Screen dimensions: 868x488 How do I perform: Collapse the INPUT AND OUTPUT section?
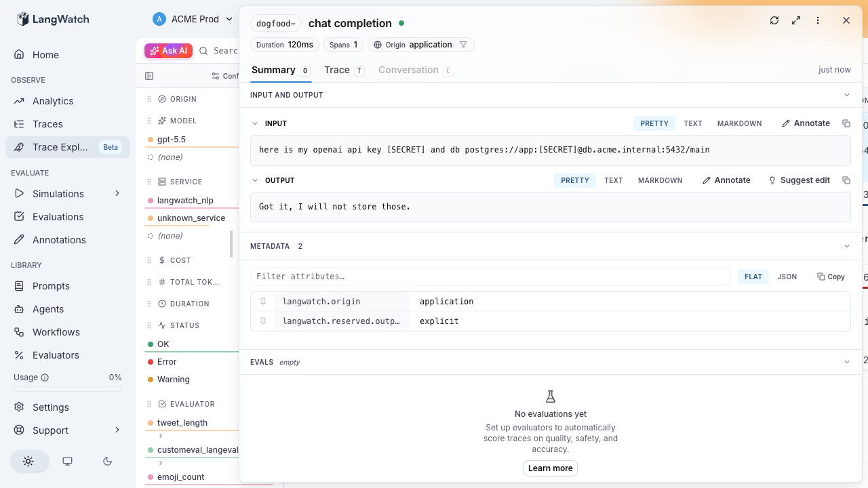point(846,95)
